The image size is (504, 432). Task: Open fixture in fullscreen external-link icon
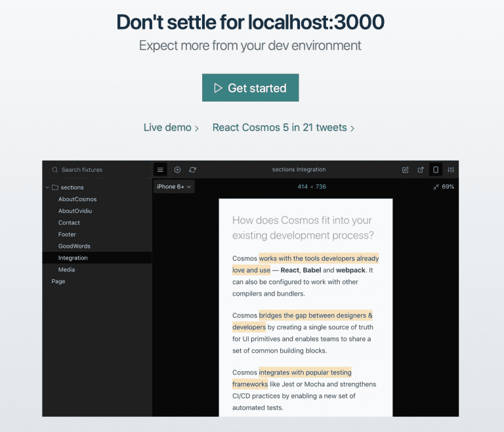(x=421, y=170)
